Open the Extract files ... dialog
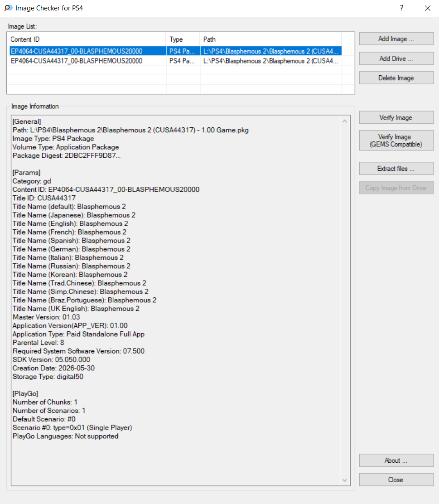439x504 pixels. coord(396,169)
